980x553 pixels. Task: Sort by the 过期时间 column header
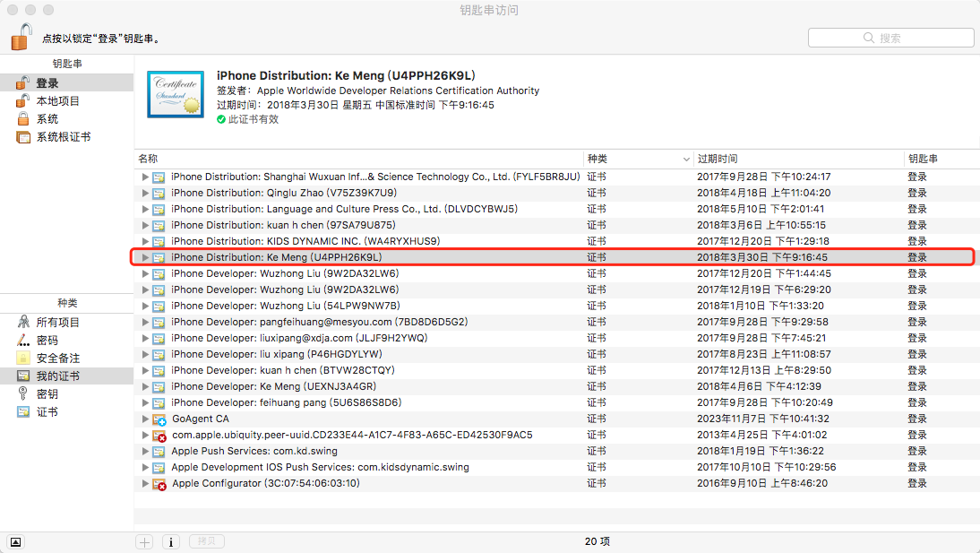(x=799, y=159)
